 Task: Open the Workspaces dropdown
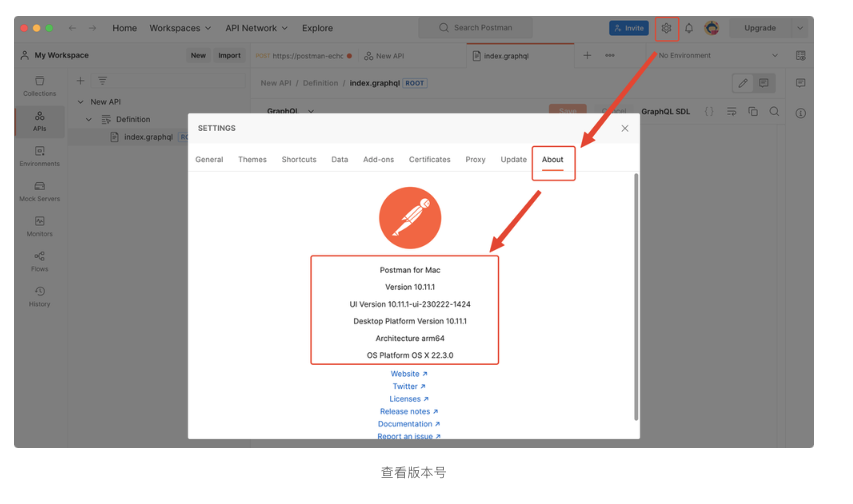pyautogui.click(x=180, y=28)
